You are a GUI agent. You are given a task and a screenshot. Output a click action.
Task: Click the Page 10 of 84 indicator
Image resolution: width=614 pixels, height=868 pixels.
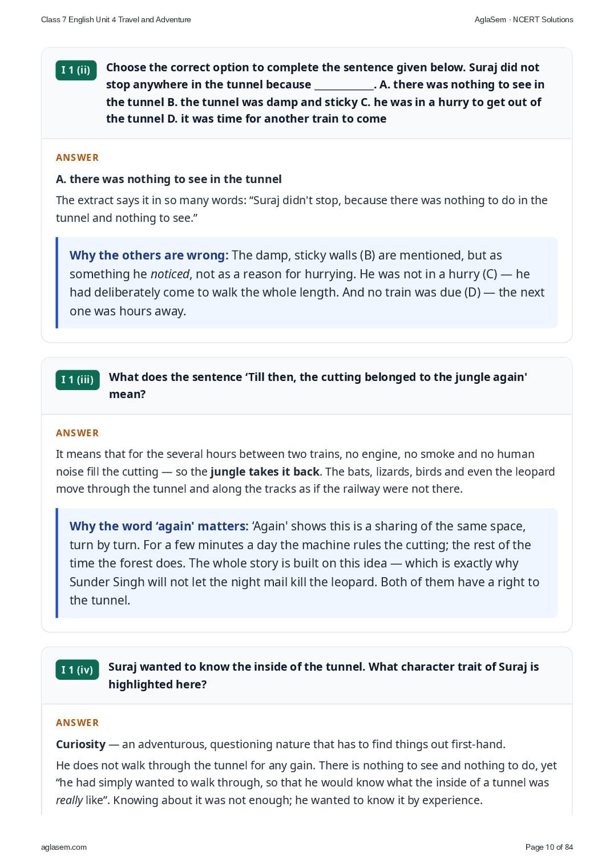(x=549, y=847)
